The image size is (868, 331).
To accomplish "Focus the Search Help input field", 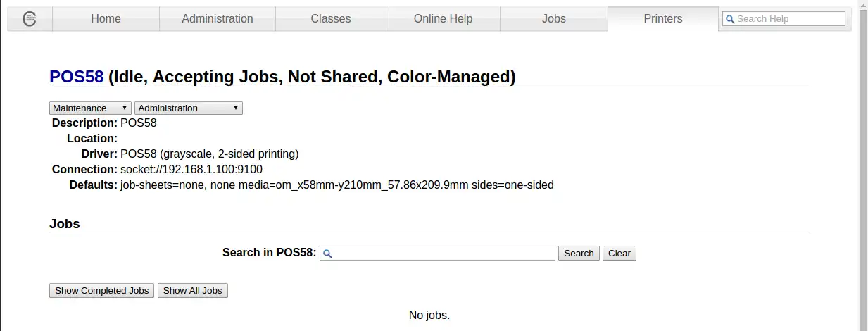I will pyautogui.click(x=784, y=19).
